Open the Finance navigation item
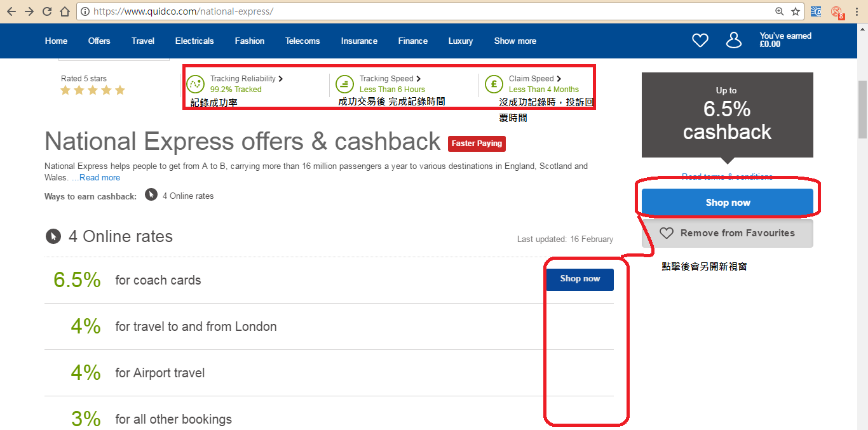Screen dimensions: 868x430 pos(413,41)
